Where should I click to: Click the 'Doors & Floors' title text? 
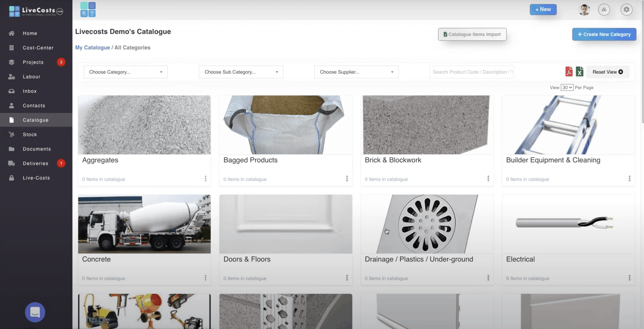click(x=247, y=259)
